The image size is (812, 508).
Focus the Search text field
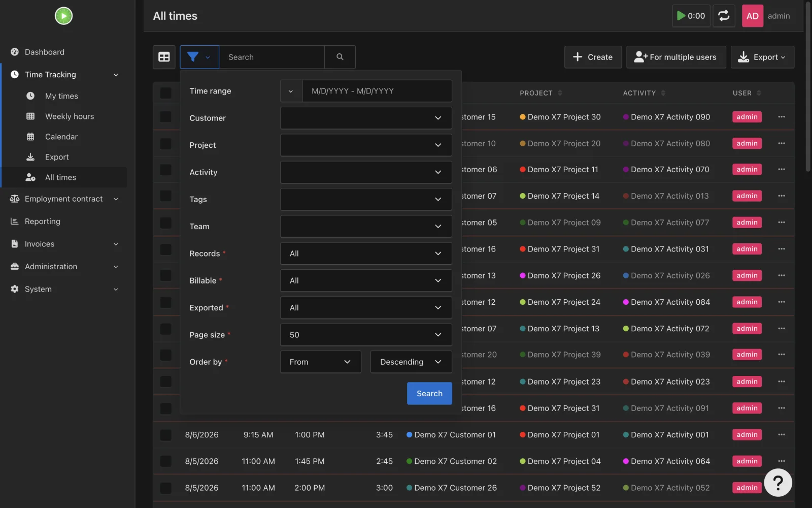(x=272, y=57)
